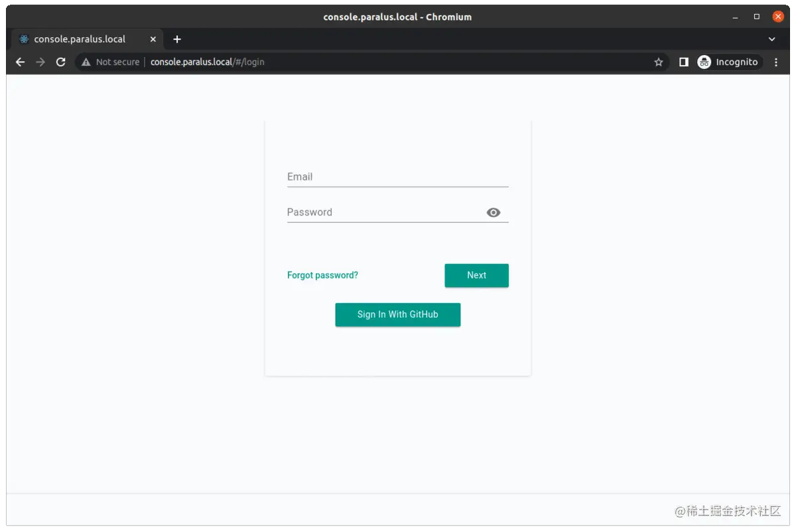Maximize the Chromium window
Viewport: 796px width, 532px height.
(756, 17)
